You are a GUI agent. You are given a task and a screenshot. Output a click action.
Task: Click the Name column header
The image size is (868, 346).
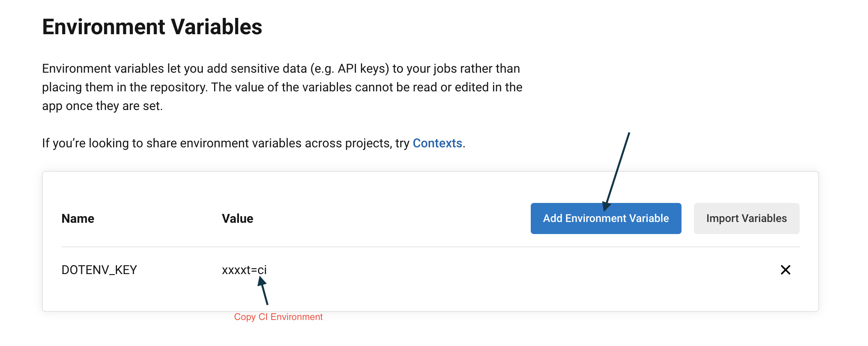[x=78, y=218]
